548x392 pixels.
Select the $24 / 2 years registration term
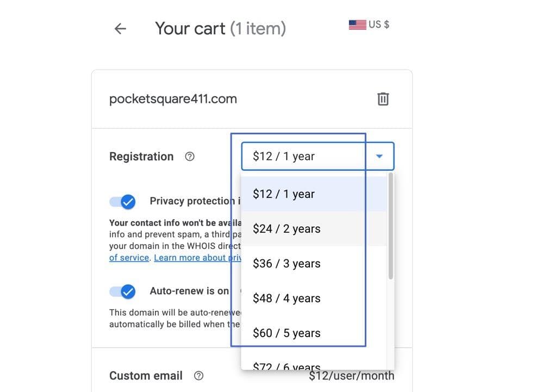click(287, 228)
